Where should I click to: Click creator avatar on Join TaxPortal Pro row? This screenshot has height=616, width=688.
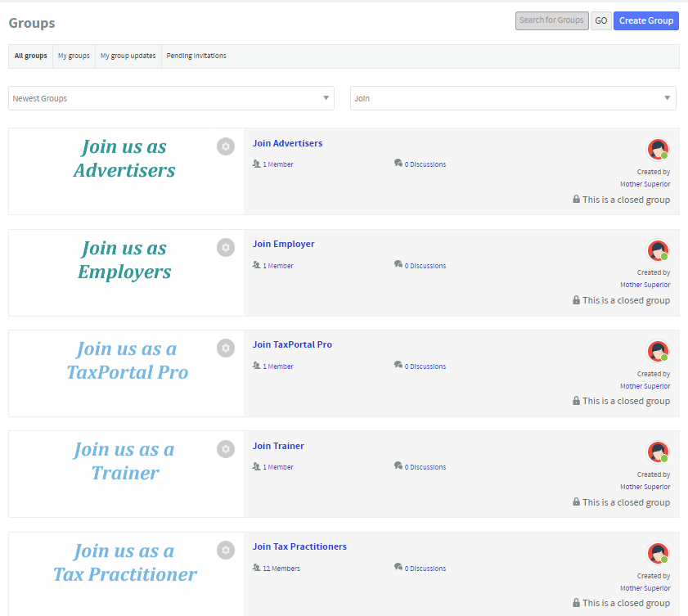pyautogui.click(x=658, y=352)
